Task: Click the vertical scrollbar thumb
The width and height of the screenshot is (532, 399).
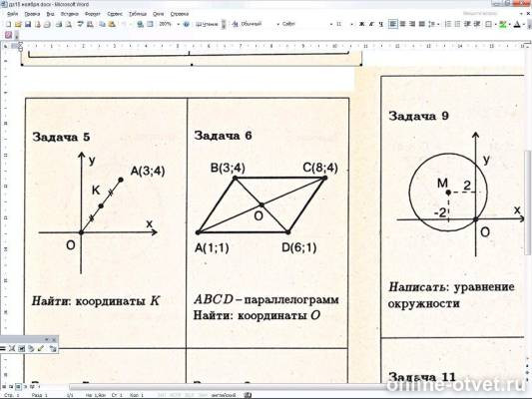Action: coord(528,201)
